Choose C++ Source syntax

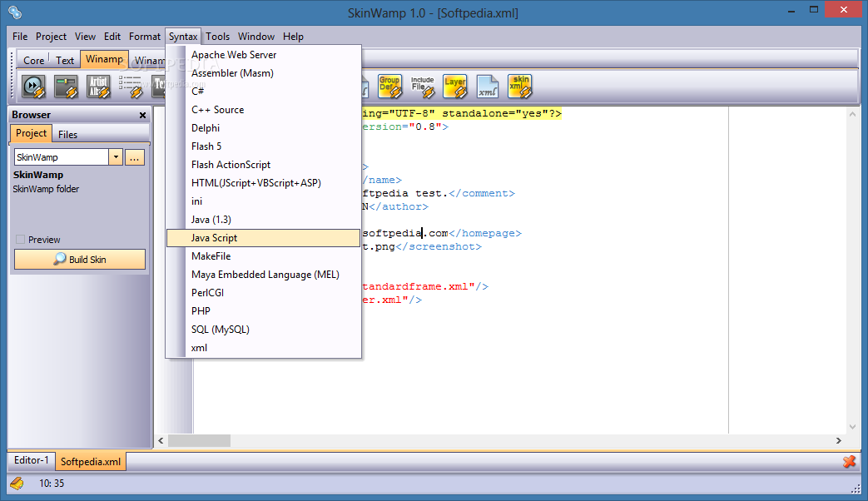pos(264,110)
